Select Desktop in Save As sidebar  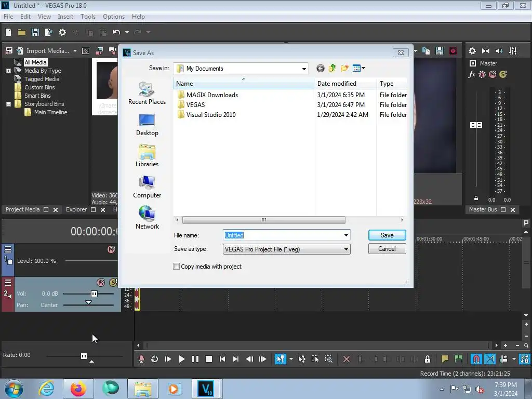click(x=147, y=125)
